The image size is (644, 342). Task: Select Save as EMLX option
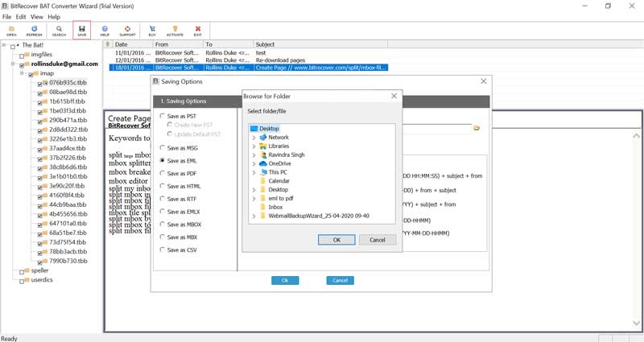(180, 212)
